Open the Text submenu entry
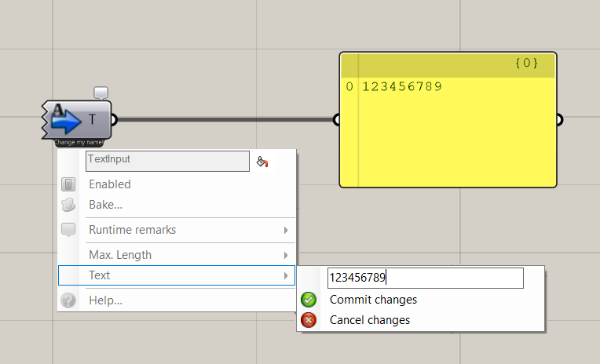 tap(100, 275)
